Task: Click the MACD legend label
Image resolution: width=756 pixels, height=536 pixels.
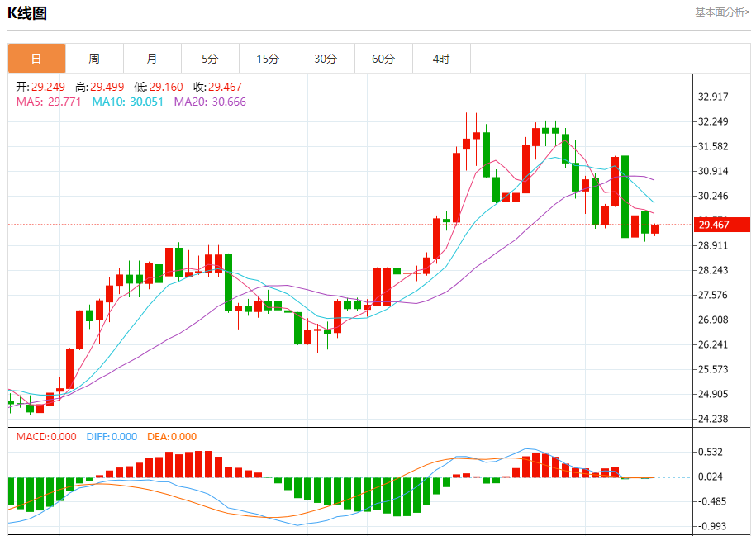Action: (x=46, y=437)
